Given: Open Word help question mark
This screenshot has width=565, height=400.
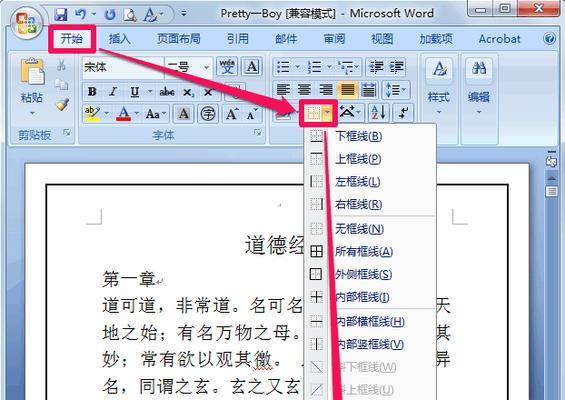Looking at the screenshot, I should [x=550, y=38].
